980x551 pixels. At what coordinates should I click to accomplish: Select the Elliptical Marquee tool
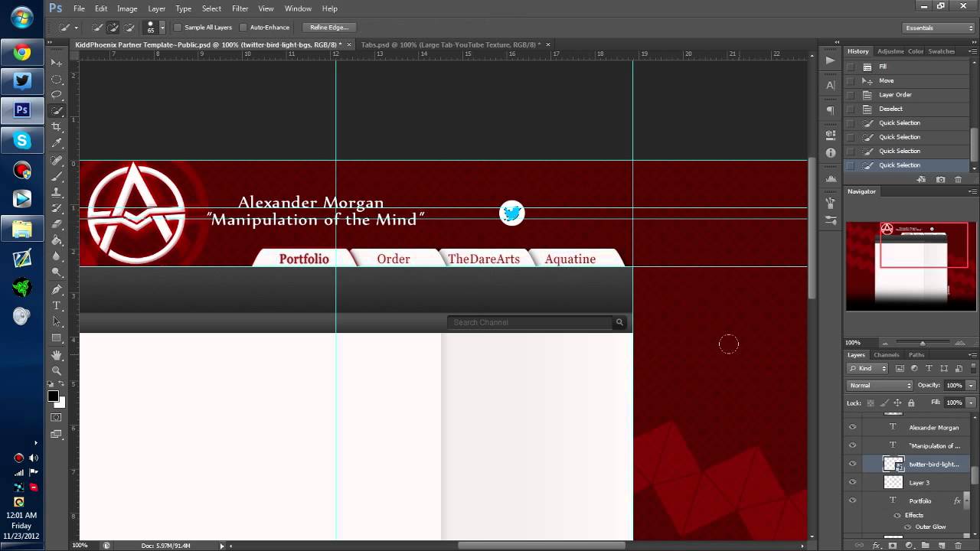57,79
